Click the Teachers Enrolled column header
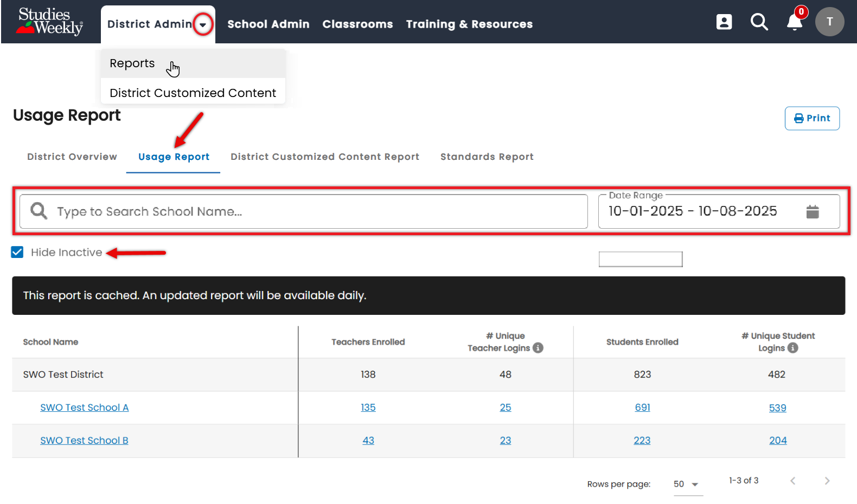This screenshot has height=504, width=857. [368, 342]
